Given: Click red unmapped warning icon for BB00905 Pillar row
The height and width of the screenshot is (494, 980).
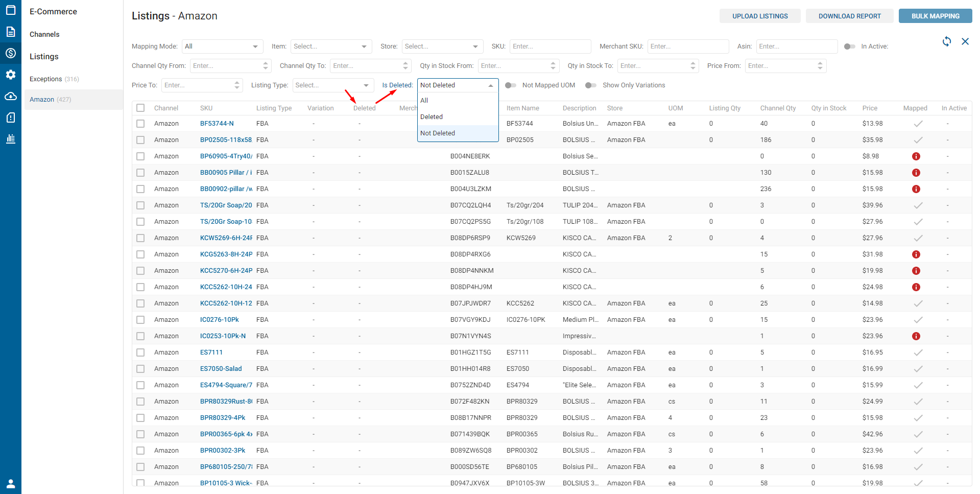Looking at the screenshot, I should [x=916, y=173].
